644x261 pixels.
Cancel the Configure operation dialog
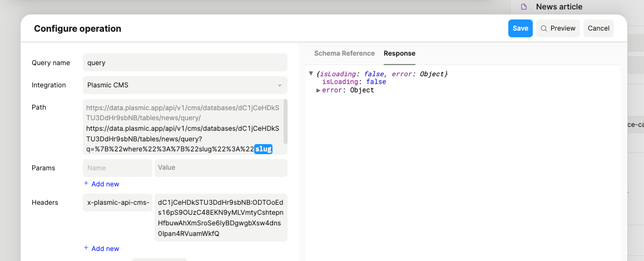pyautogui.click(x=598, y=28)
